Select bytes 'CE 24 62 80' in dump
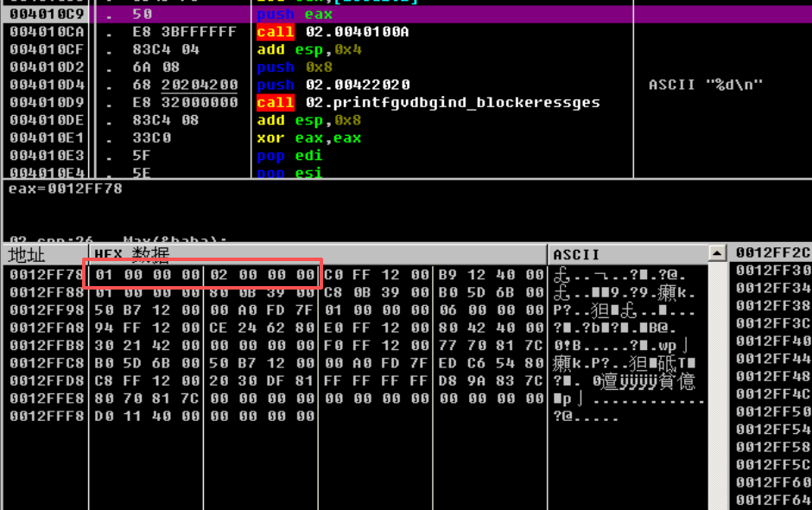 click(x=262, y=328)
